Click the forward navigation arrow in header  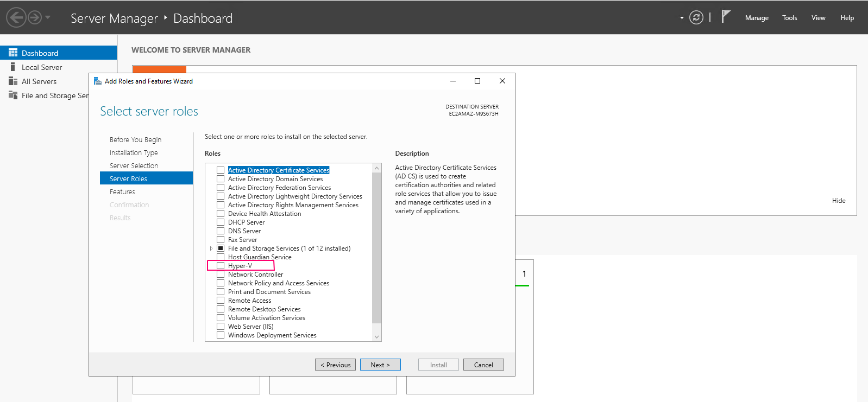(x=35, y=17)
